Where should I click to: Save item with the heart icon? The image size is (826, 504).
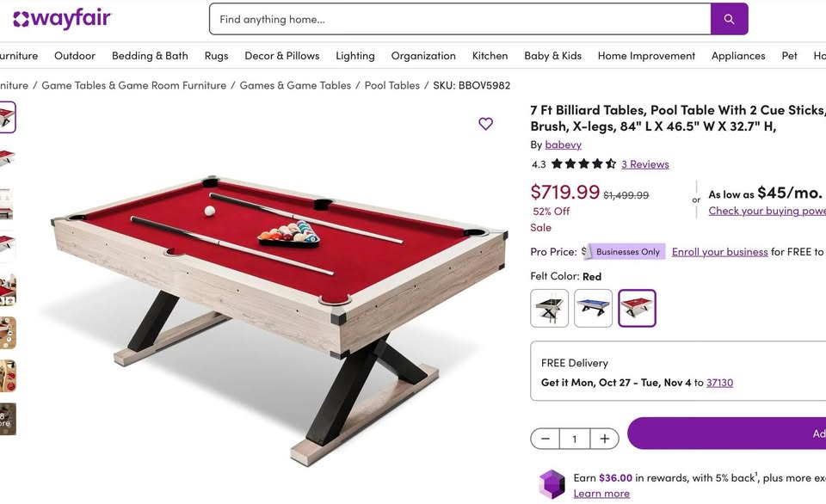(x=486, y=124)
